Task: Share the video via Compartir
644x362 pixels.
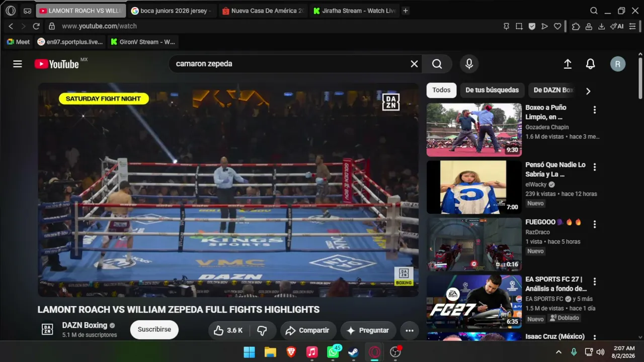Action: coord(307,330)
